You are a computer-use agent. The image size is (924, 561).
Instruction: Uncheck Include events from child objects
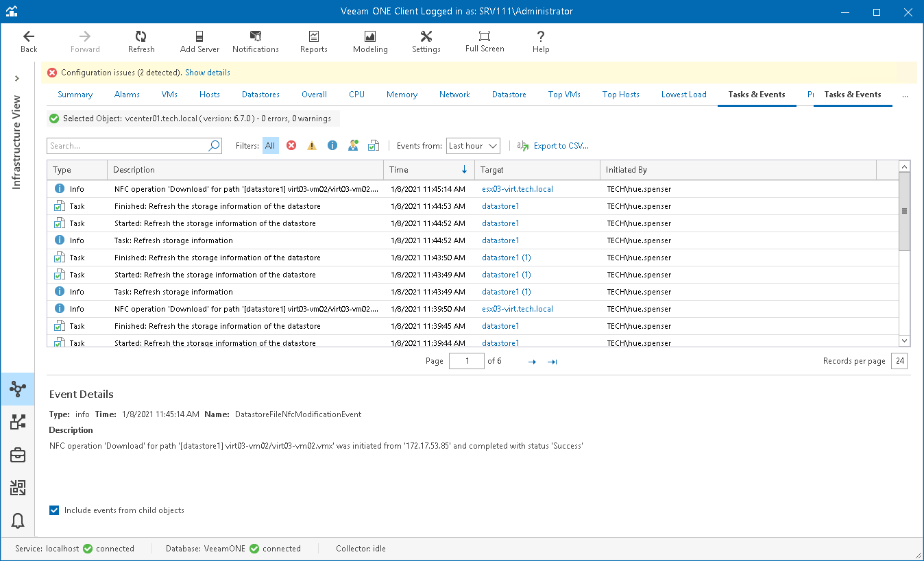(54, 510)
